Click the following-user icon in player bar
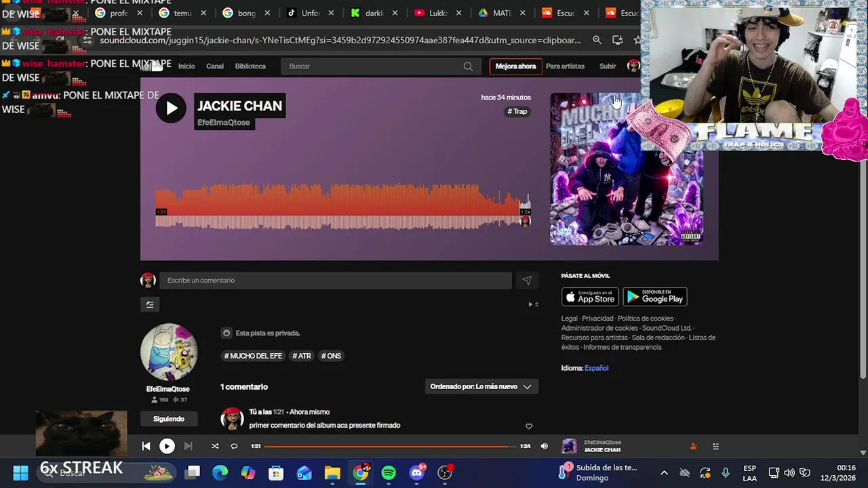Image resolution: width=868 pixels, height=488 pixels. tap(693, 446)
